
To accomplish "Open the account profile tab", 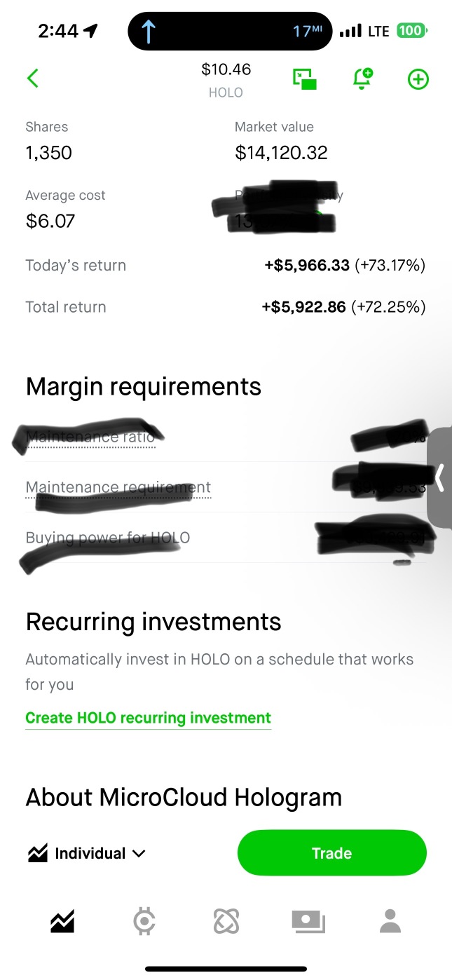I will [390, 921].
